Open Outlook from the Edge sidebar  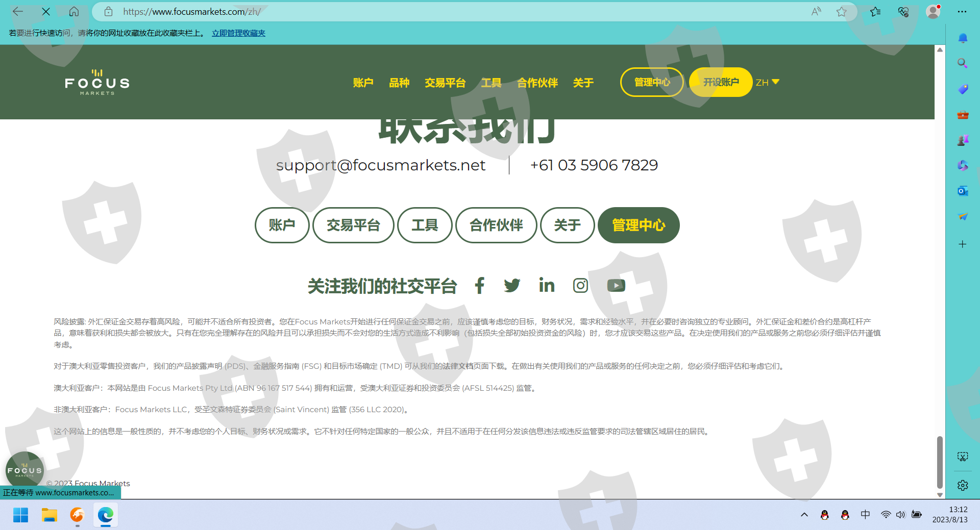coord(963,191)
